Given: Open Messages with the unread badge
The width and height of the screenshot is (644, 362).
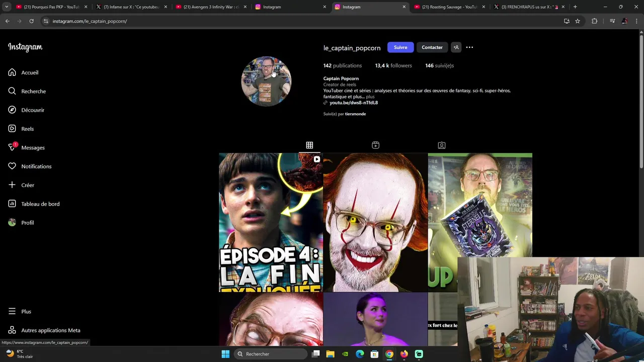Looking at the screenshot, I should click(27, 147).
